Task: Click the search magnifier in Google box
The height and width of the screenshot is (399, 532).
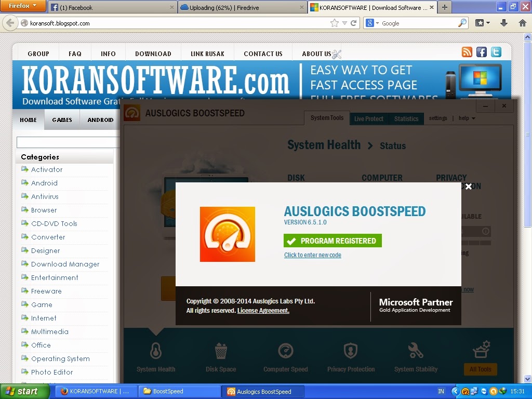Action: tap(462, 23)
